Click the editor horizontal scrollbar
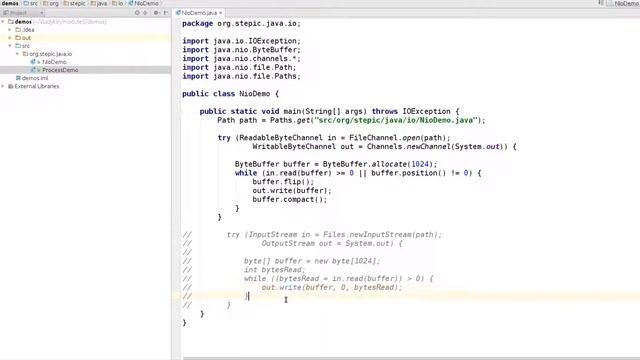The height and width of the screenshot is (360, 640). pos(411,358)
